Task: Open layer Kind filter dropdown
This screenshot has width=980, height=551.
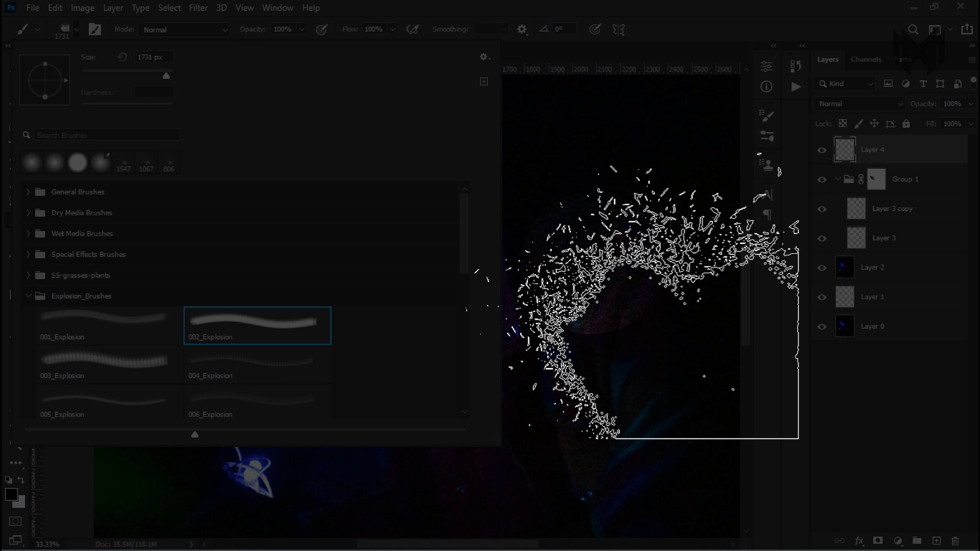Action: (846, 84)
